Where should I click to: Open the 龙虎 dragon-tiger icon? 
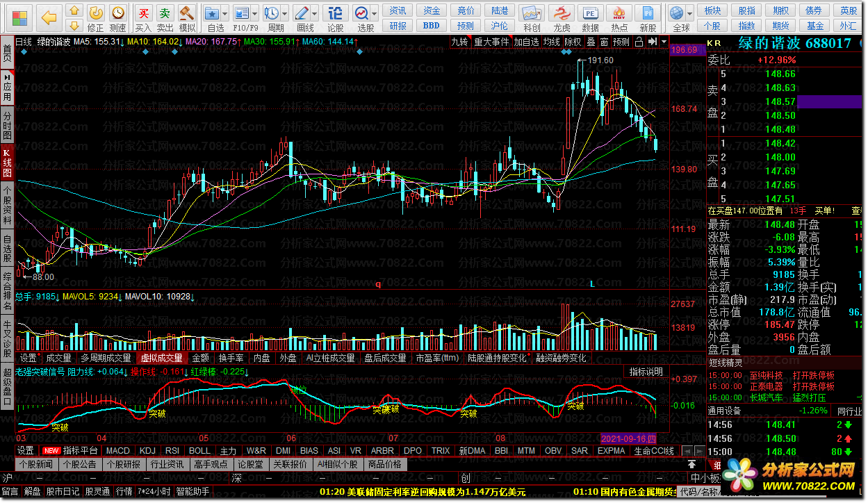562,13
